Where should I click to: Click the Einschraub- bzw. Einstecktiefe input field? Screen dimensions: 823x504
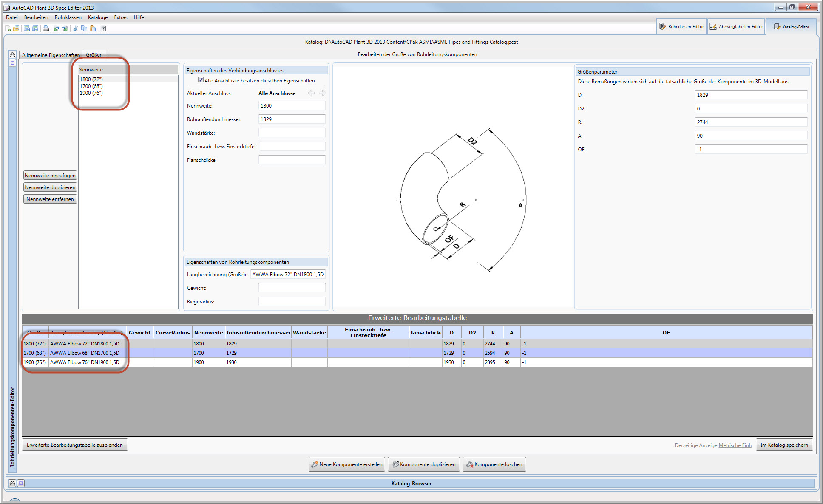click(x=293, y=147)
